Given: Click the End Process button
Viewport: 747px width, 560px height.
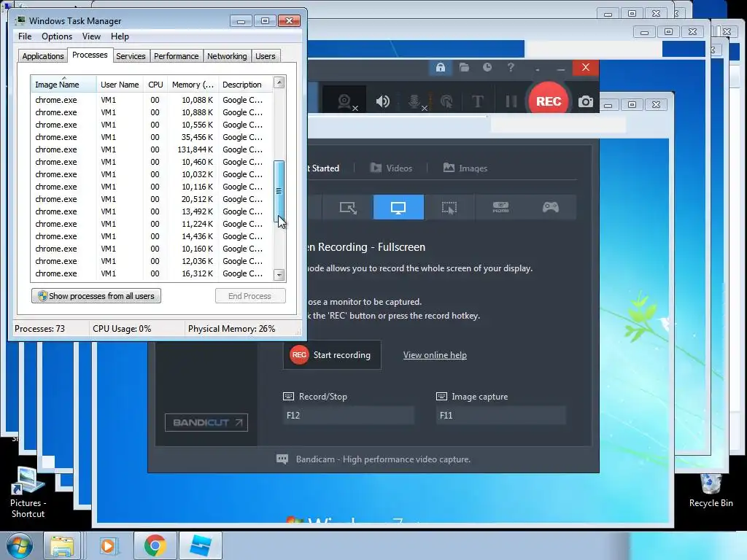Looking at the screenshot, I should click(x=250, y=296).
